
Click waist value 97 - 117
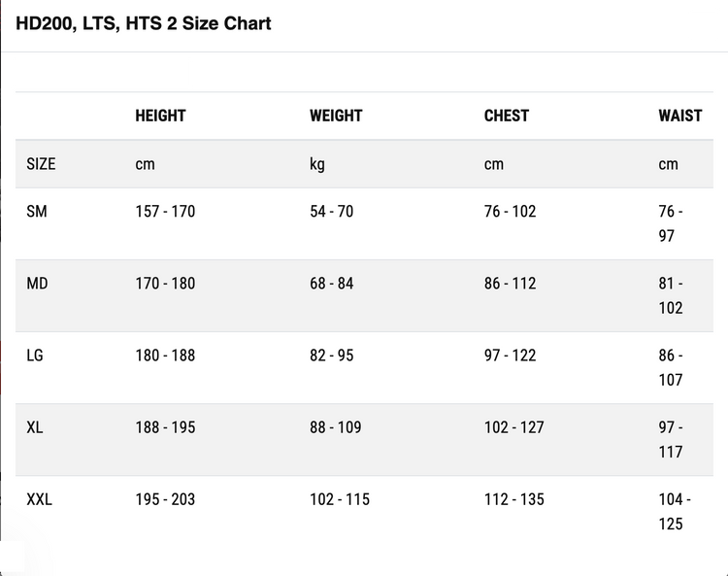point(671,439)
